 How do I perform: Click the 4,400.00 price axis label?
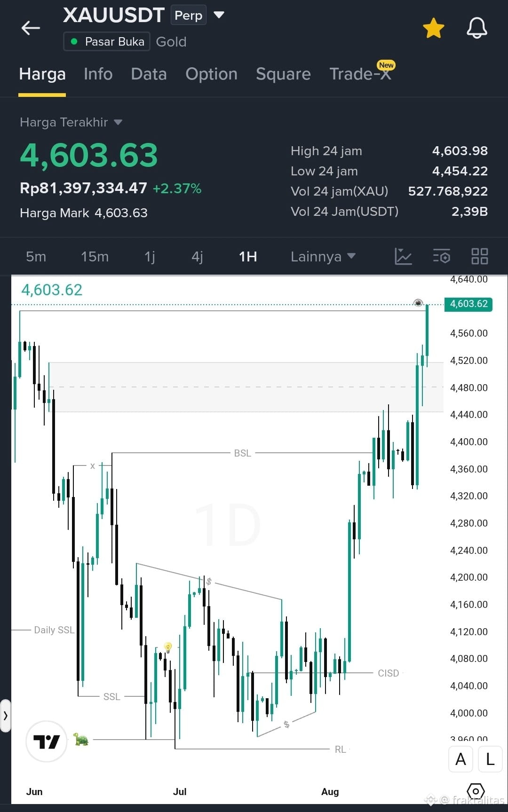tap(469, 442)
